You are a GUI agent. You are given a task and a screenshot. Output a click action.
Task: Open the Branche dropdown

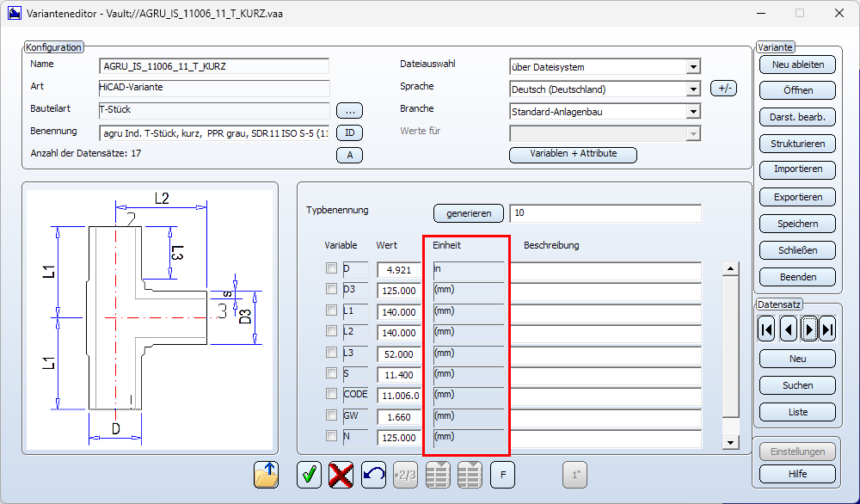693,112
